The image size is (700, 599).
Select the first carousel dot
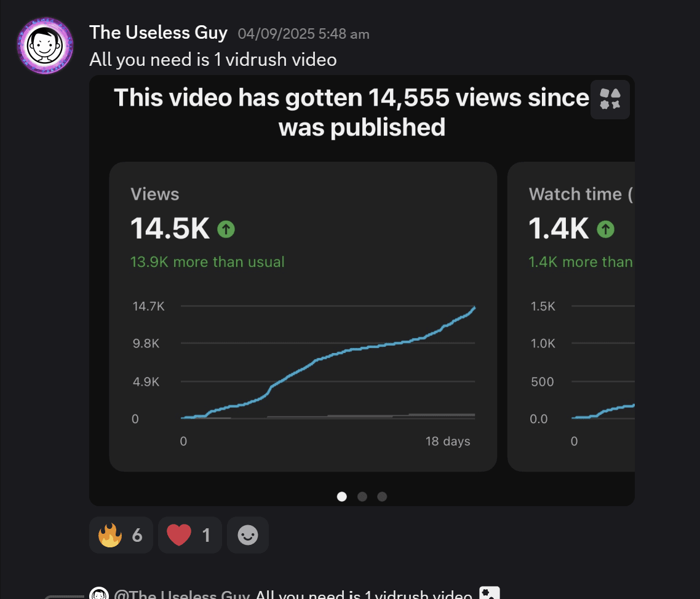click(342, 496)
